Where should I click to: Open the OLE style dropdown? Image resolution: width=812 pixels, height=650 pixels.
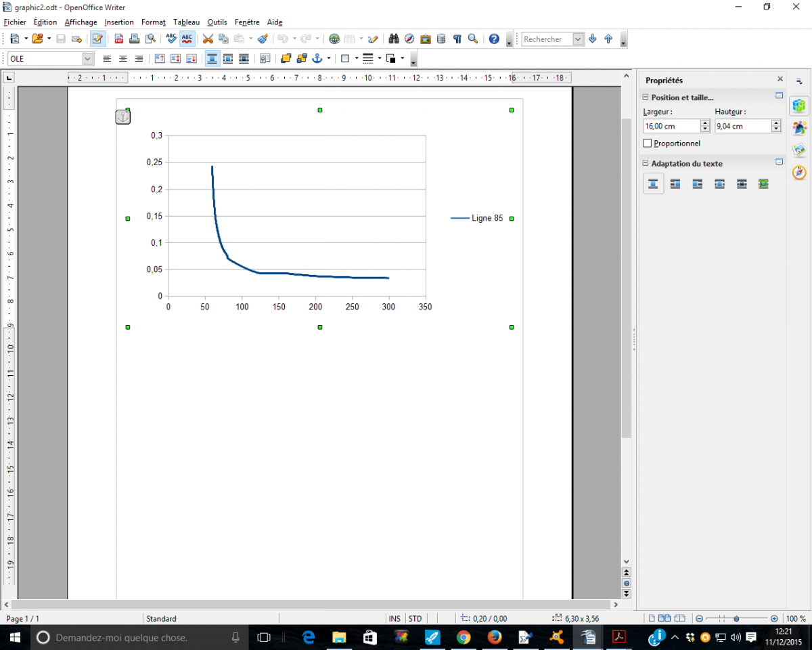click(x=87, y=59)
